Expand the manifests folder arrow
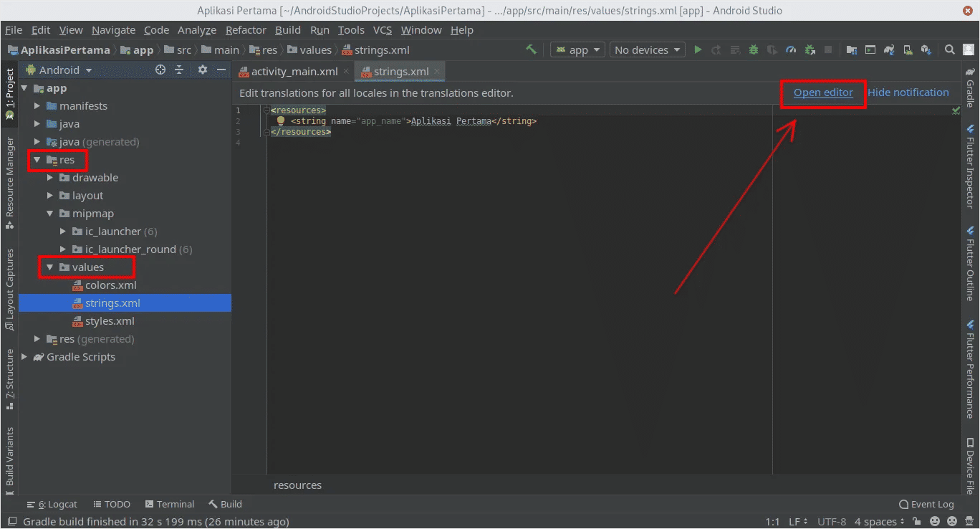 (x=37, y=106)
